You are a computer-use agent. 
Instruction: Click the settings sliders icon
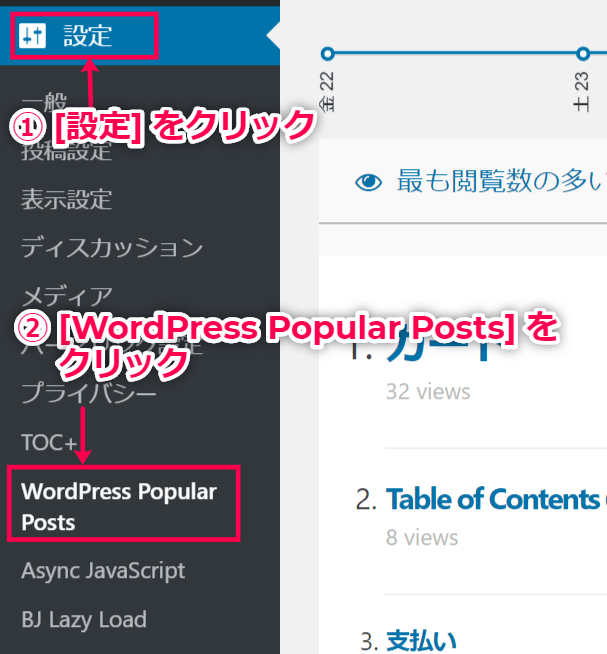pyautogui.click(x=33, y=36)
